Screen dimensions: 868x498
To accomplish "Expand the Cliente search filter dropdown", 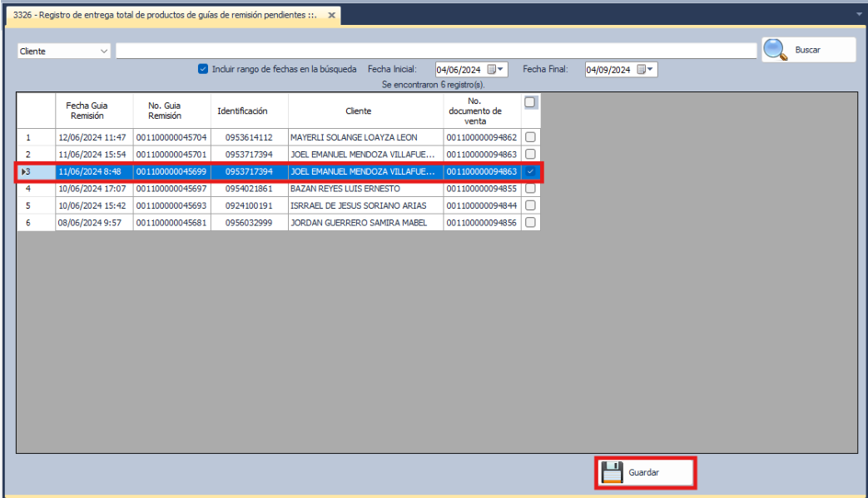I will point(104,51).
